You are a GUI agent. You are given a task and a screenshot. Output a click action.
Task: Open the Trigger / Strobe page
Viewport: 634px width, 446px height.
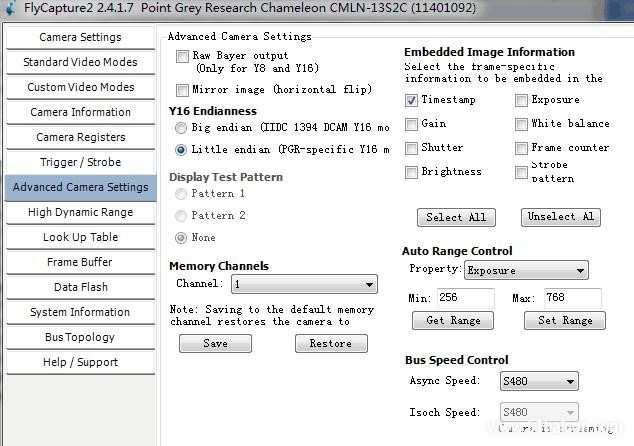point(80,162)
